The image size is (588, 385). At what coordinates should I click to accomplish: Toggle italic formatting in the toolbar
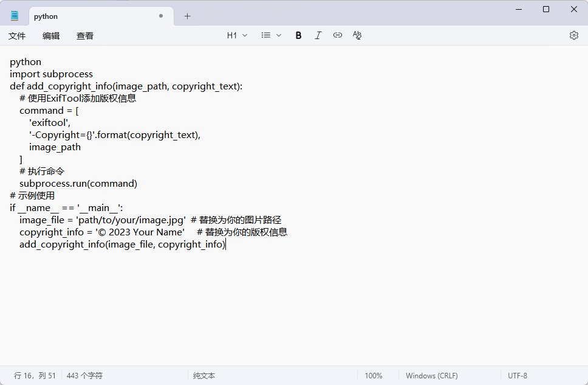(318, 35)
